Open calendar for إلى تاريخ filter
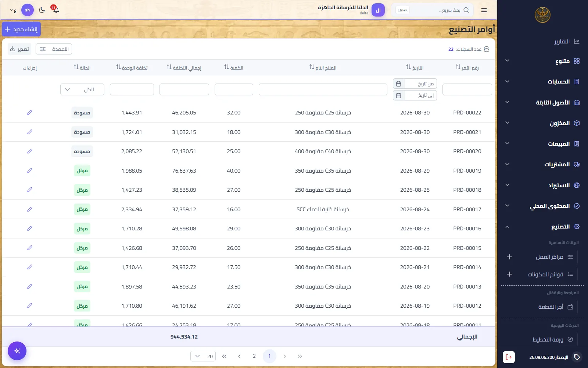Screen dimensions: 588x368 (x=398, y=95)
